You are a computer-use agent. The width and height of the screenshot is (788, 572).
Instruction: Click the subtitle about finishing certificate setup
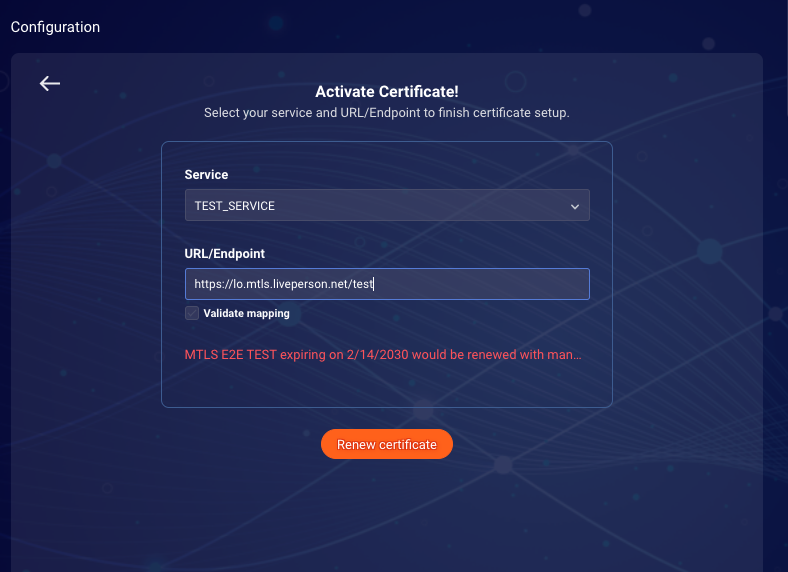click(x=386, y=113)
